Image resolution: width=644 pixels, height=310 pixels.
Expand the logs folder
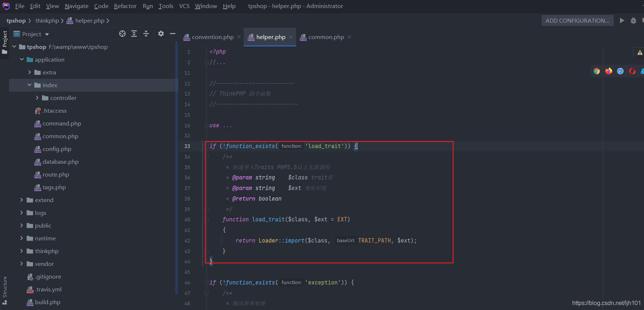(x=22, y=213)
